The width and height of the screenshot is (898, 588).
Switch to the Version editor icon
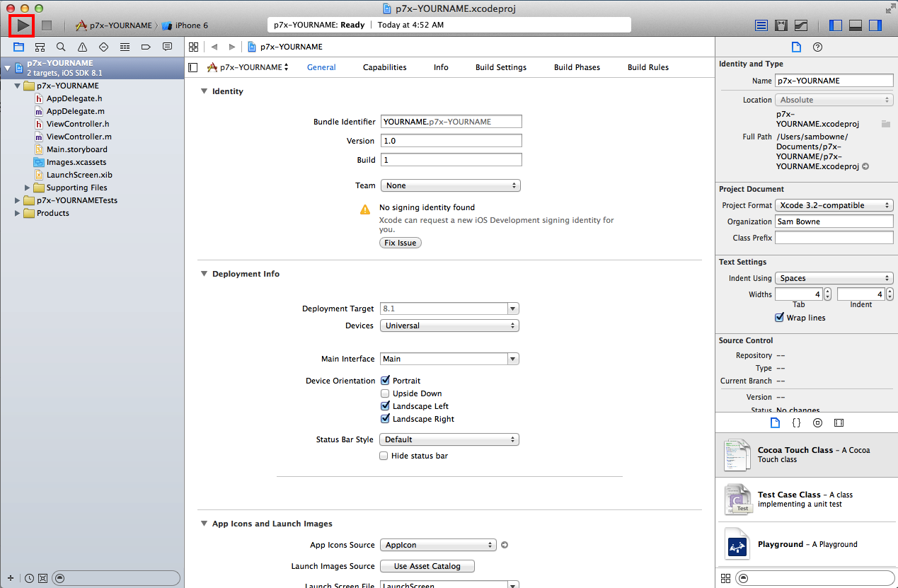801,25
